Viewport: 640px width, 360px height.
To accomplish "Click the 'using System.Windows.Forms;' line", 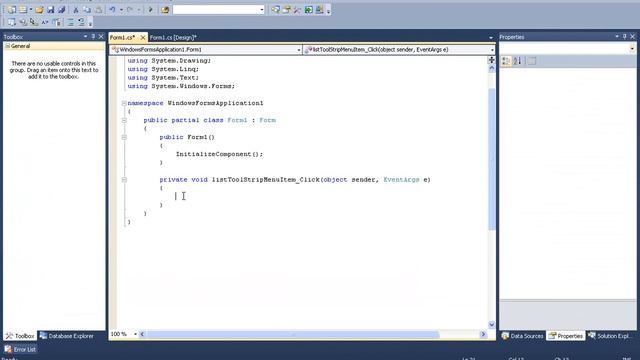I will tap(181, 86).
